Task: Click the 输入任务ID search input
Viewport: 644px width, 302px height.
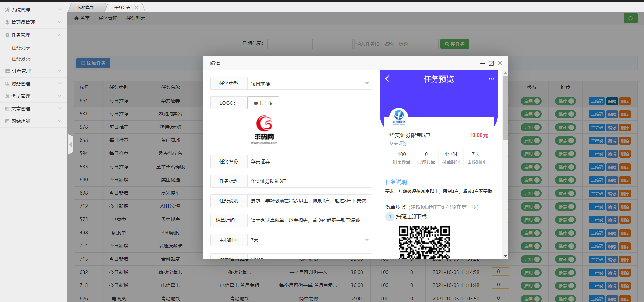Action: coord(396,44)
